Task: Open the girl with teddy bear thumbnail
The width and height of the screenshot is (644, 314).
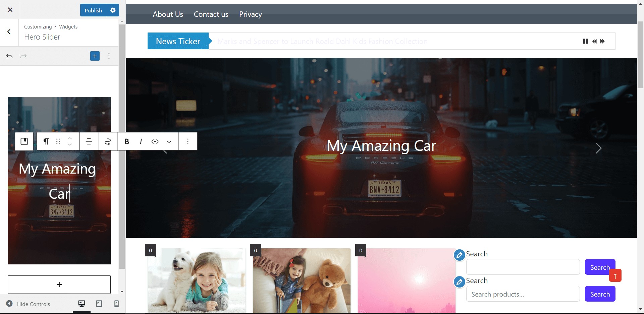Action: (x=302, y=281)
